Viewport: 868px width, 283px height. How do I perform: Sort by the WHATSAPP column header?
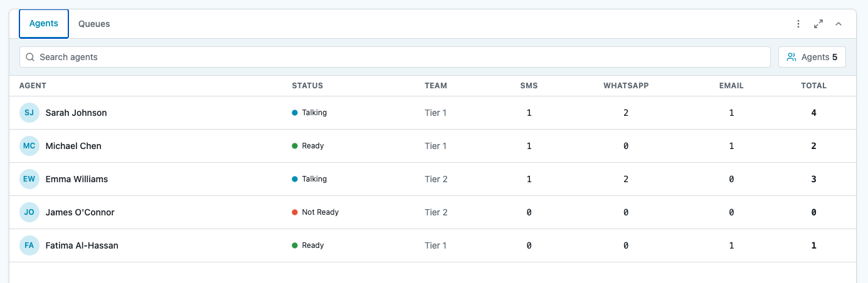pyautogui.click(x=626, y=86)
